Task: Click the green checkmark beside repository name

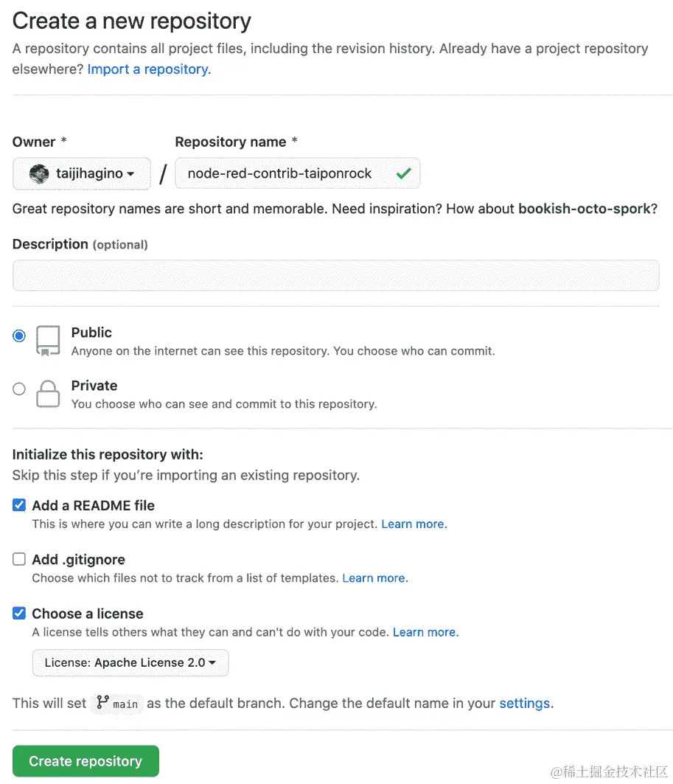Action: [403, 174]
